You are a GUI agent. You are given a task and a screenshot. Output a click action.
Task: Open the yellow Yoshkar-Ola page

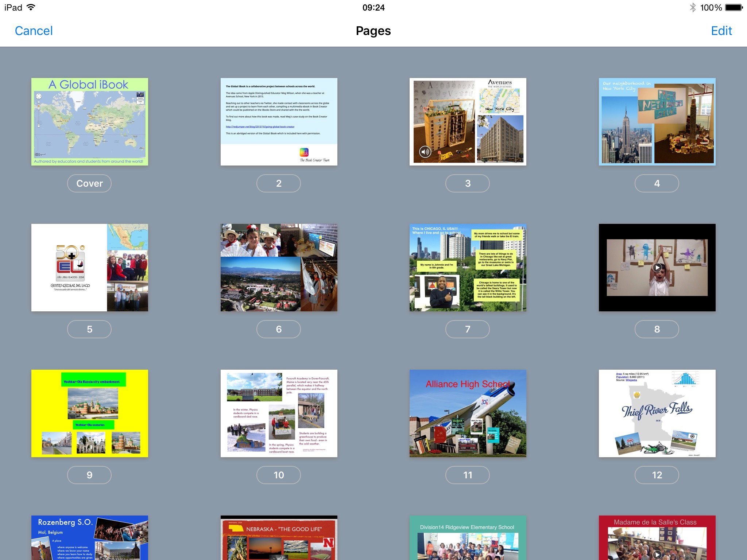[89, 413]
